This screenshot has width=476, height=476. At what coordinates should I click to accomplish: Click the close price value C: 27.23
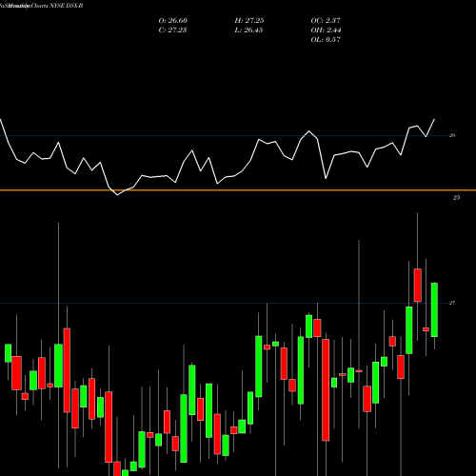pos(172,30)
